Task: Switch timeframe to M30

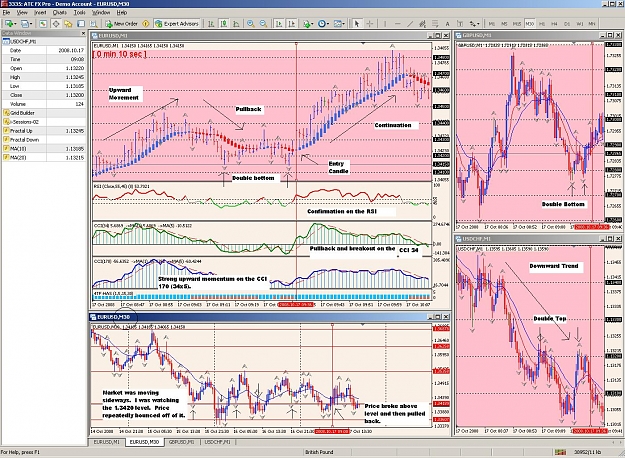Action: [529, 24]
